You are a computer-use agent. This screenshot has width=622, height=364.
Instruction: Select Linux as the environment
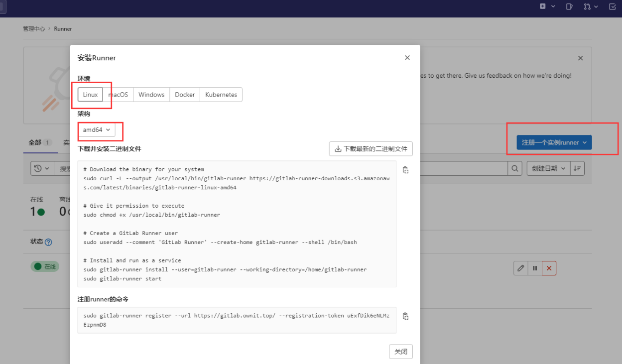tap(90, 95)
